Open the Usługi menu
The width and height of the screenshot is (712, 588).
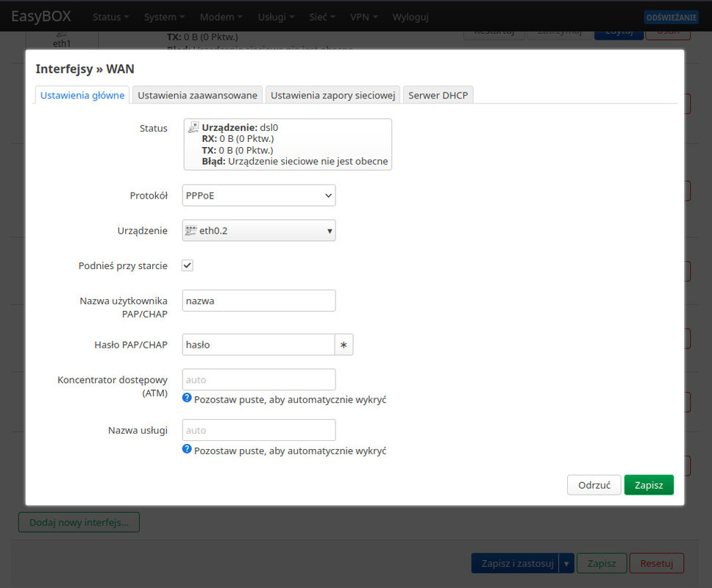click(x=276, y=17)
